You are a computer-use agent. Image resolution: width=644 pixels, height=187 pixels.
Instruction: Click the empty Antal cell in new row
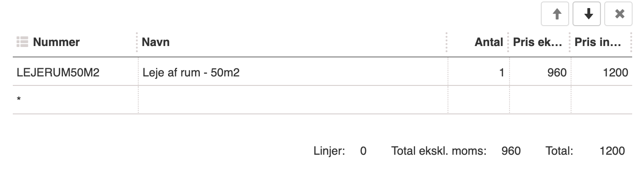pyautogui.click(x=479, y=100)
